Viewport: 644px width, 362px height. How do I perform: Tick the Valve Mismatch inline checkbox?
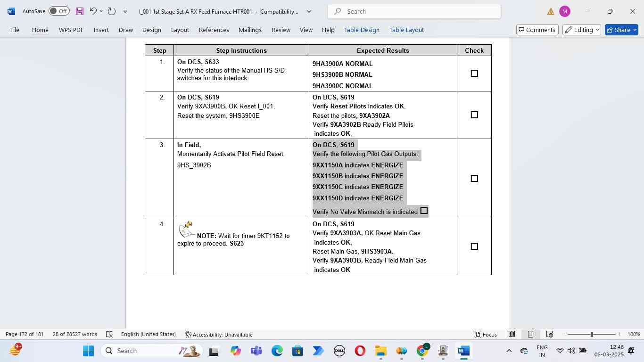click(424, 211)
